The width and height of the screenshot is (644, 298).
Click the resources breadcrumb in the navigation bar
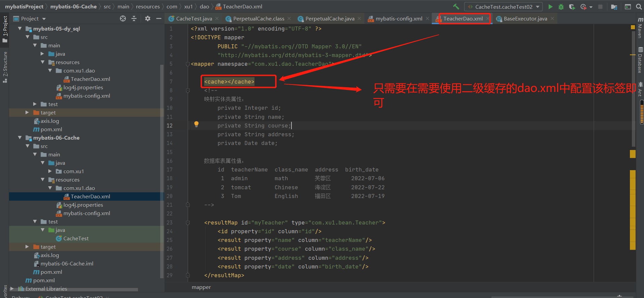pos(148,6)
